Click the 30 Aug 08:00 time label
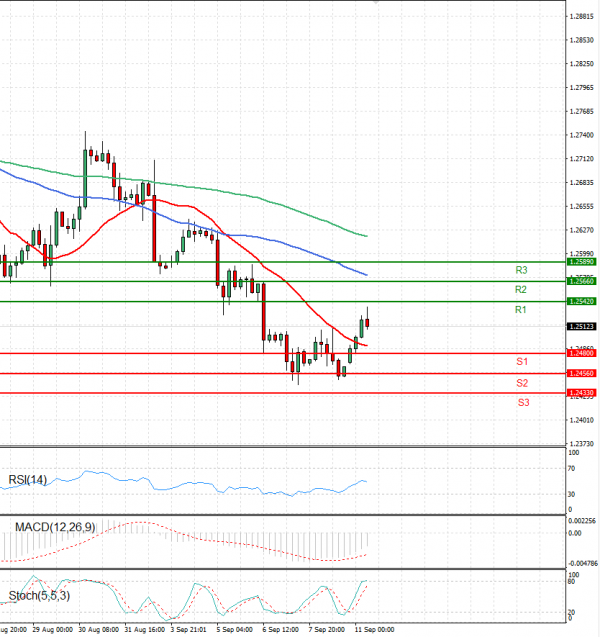The width and height of the screenshot is (600, 637). 99,630
